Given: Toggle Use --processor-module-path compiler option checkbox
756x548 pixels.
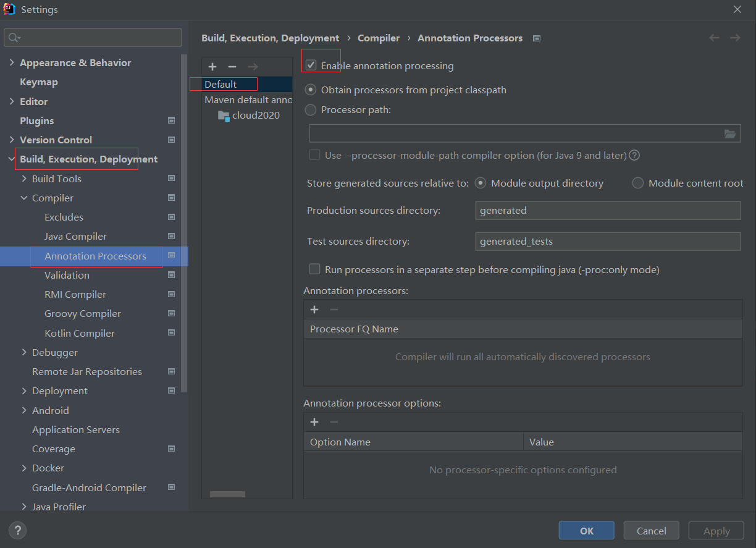Looking at the screenshot, I should (x=315, y=155).
